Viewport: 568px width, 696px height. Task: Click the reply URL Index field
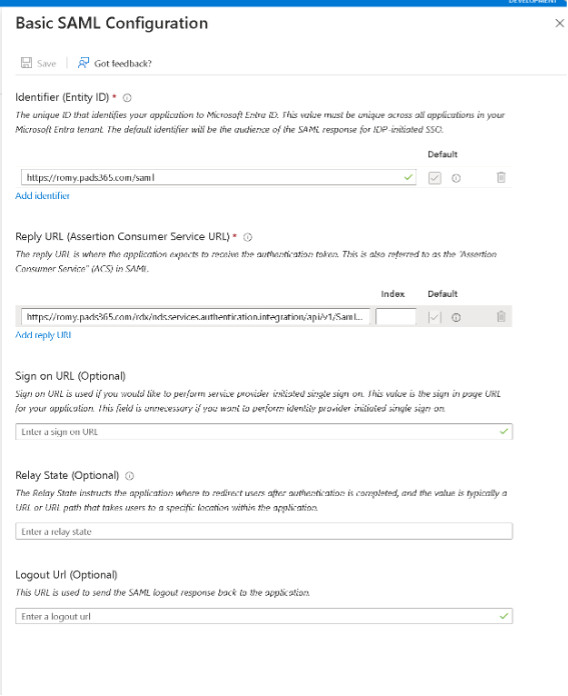(396, 317)
